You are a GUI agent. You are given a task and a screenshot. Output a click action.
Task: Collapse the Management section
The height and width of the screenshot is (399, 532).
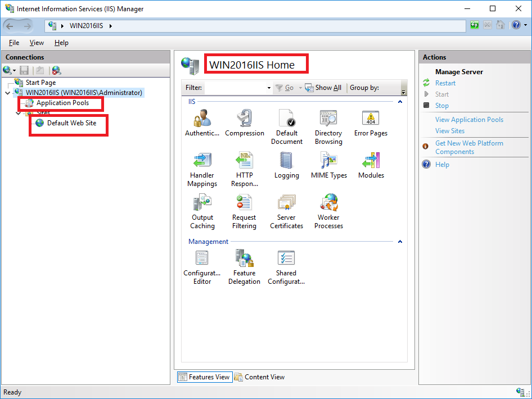[x=400, y=242]
